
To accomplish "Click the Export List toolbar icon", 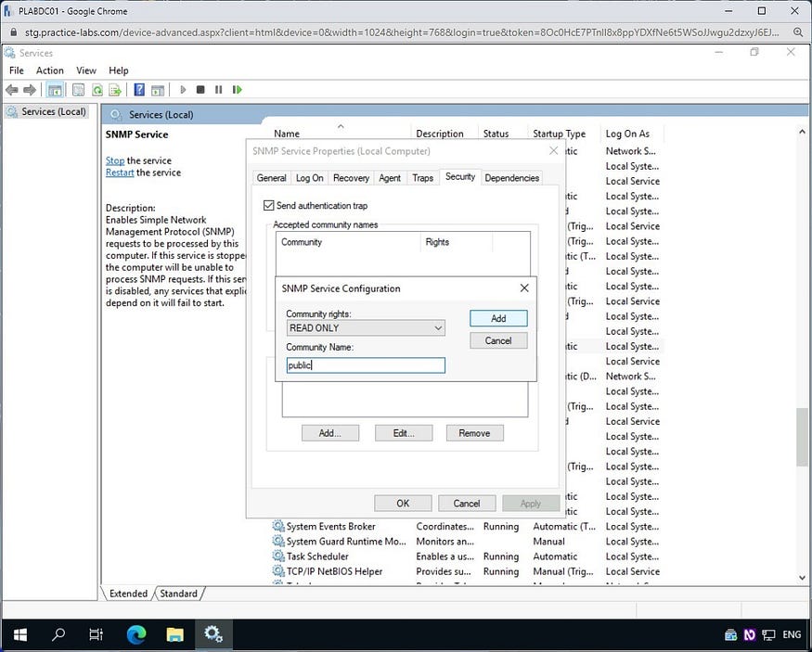I will [x=115, y=90].
